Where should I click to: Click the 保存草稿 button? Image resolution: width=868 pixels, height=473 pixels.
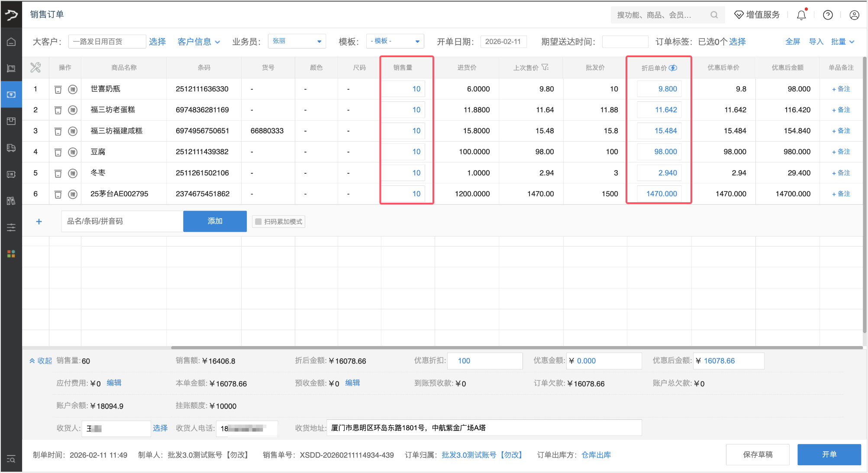(758, 454)
